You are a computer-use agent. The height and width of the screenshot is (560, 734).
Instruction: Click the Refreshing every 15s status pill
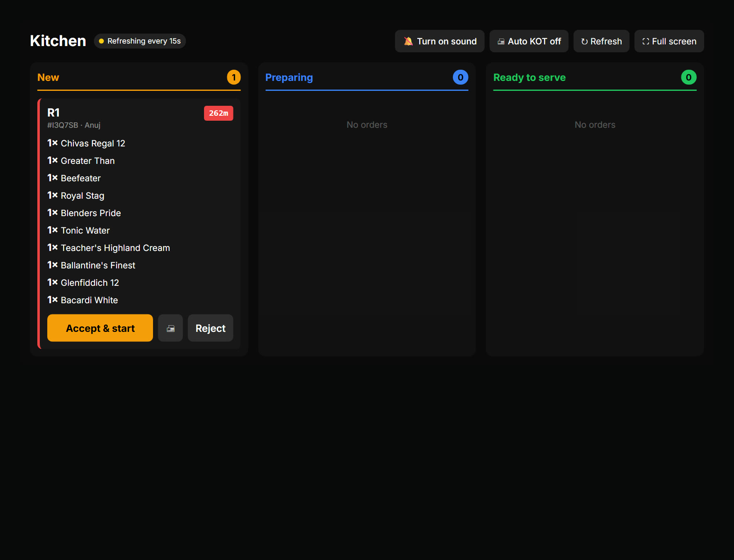pyautogui.click(x=140, y=41)
